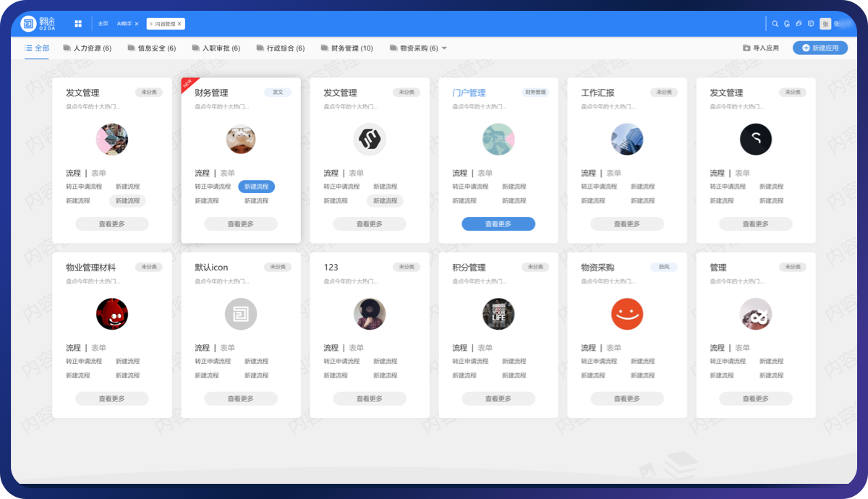Switch to 表单 in the 123 card
Image resolution: width=868 pixels, height=499 pixels.
tap(357, 348)
